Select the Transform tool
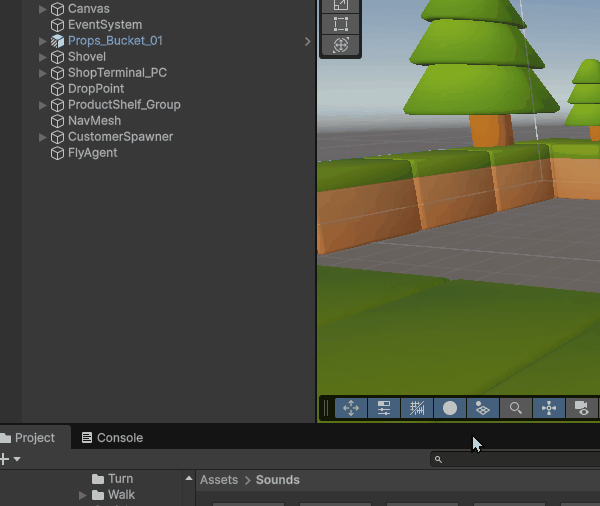Viewport: 600px width, 506px height. click(341, 46)
